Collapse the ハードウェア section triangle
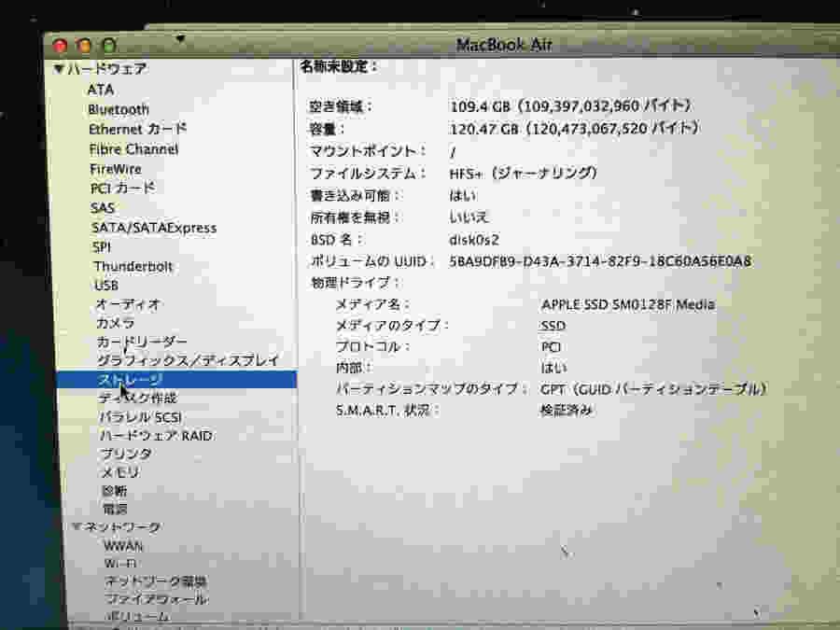 click(59, 69)
